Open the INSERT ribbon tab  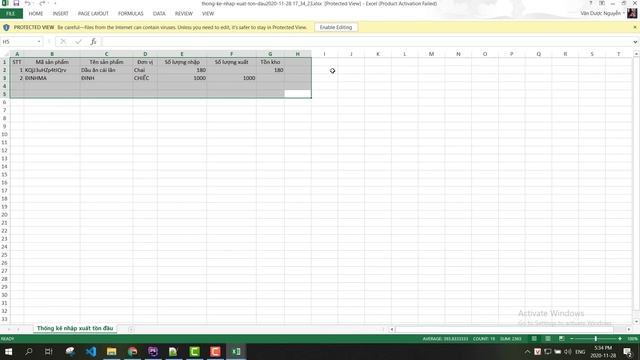pos(60,13)
